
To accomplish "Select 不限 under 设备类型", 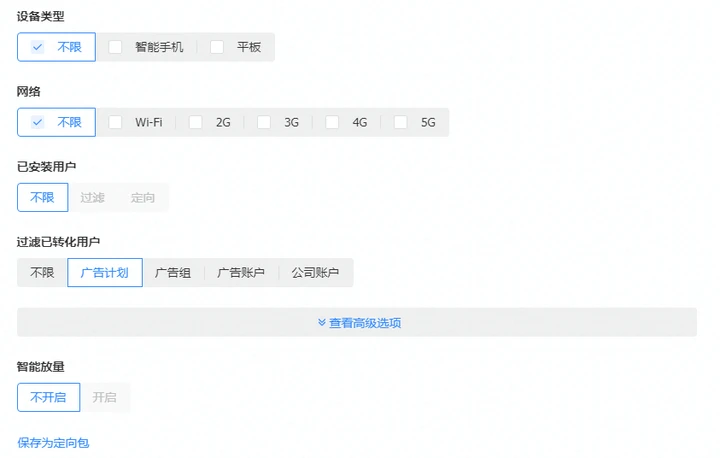I will tap(56, 47).
